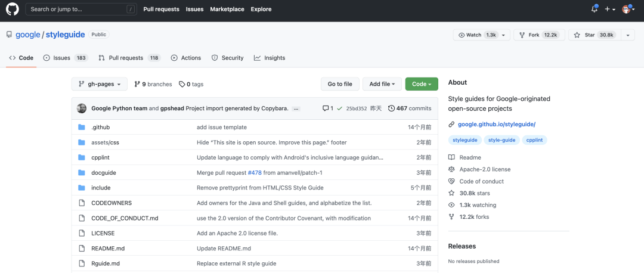Star the repository

click(x=595, y=35)
